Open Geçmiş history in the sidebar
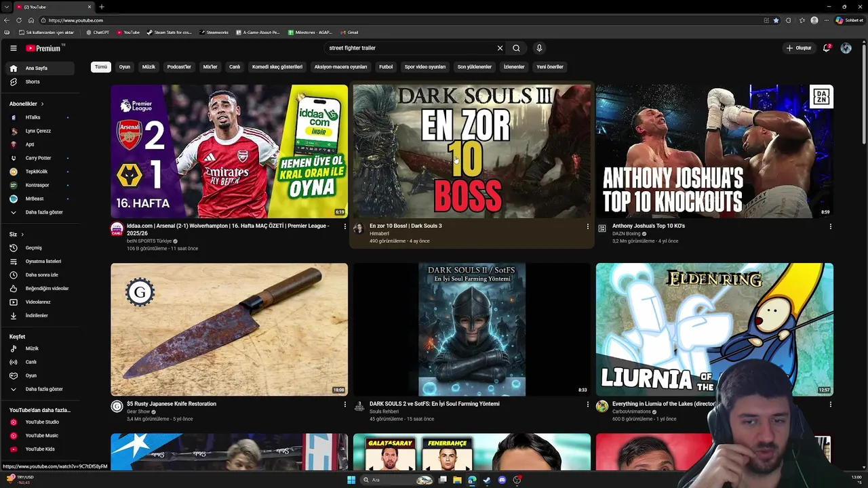Screen dimensions: 868x488 [41, 248]
